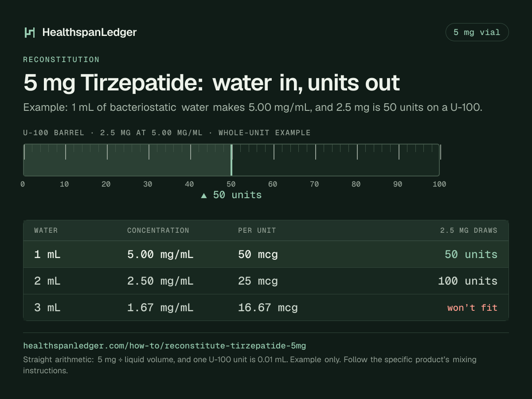Click the scale number 100
The image size is (532, 399).
[439, 184]
